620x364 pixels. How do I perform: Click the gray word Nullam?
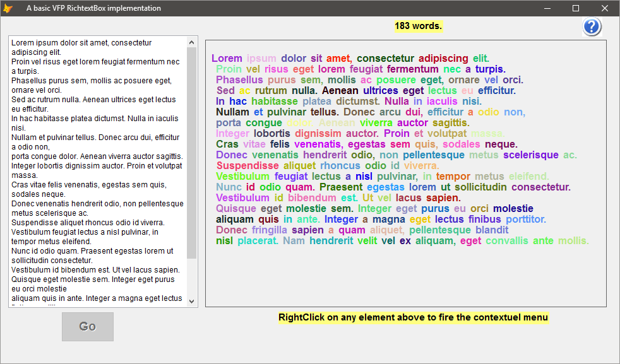coord(232,112)
